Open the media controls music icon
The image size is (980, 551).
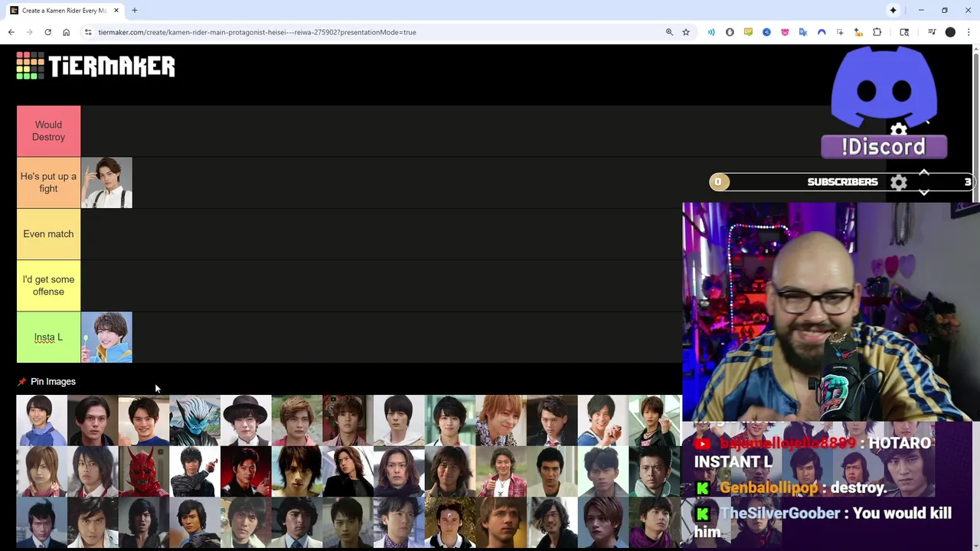[932, 32]
